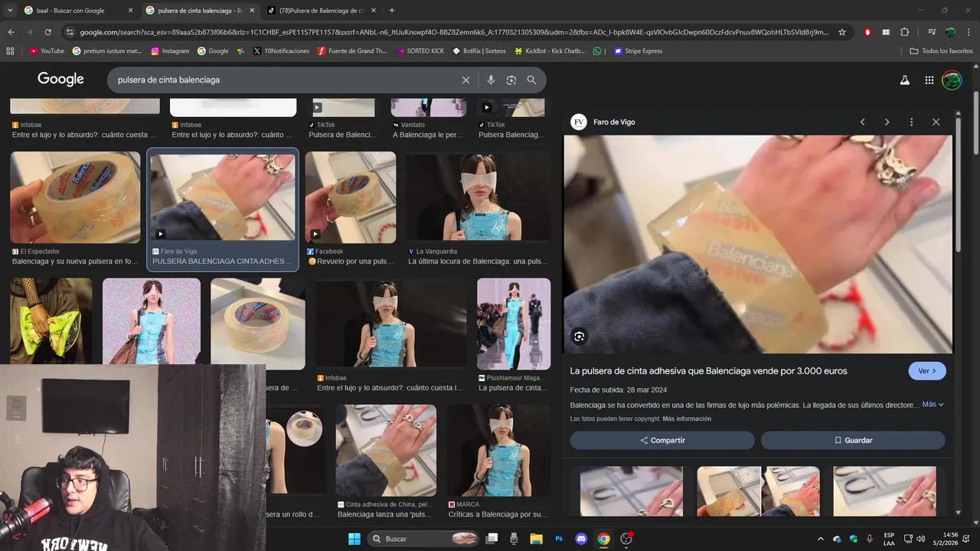Open the Facebook Revuelo por una pulsera thumbnail
The image size is (980, 551).
pos(351,197)
